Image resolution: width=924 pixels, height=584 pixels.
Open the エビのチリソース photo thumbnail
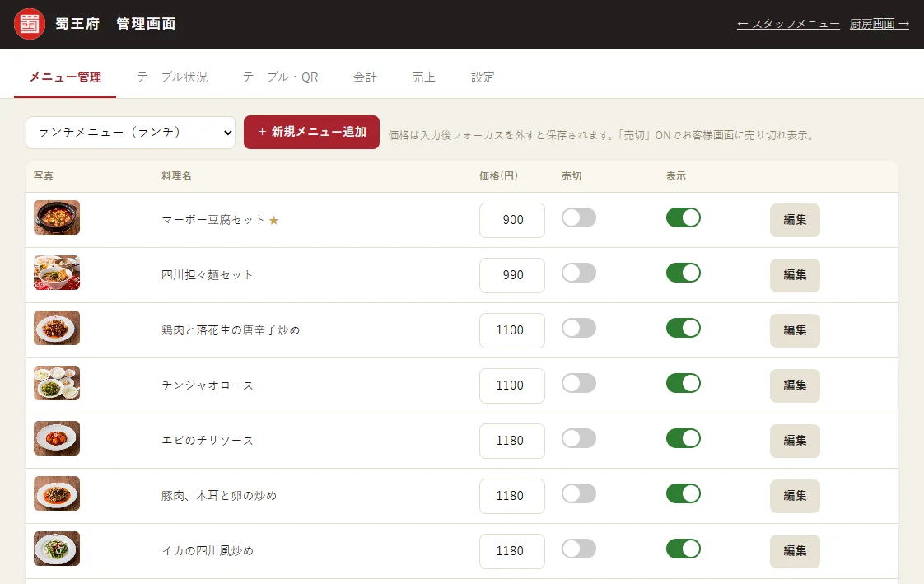[x=57, y=438]
